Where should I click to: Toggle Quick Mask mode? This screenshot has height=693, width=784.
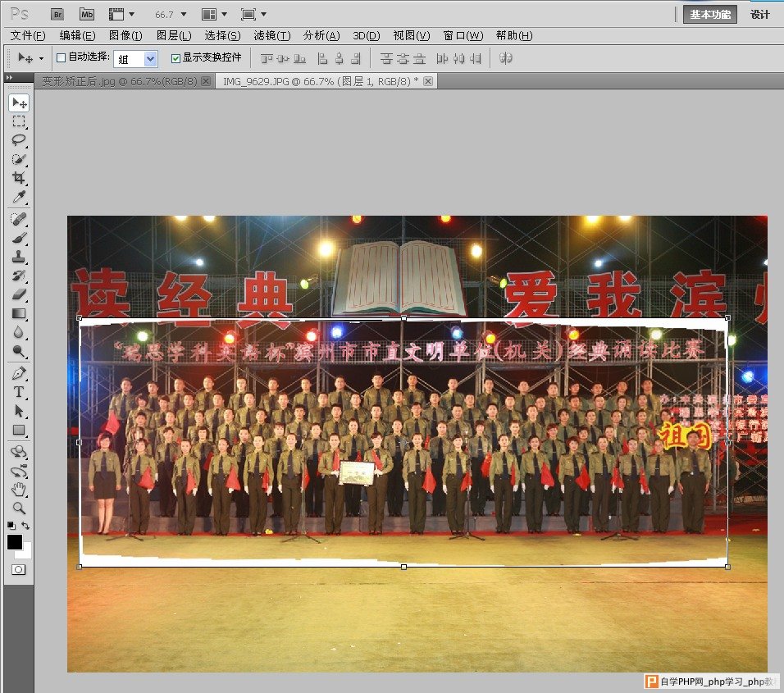(19, 569)
